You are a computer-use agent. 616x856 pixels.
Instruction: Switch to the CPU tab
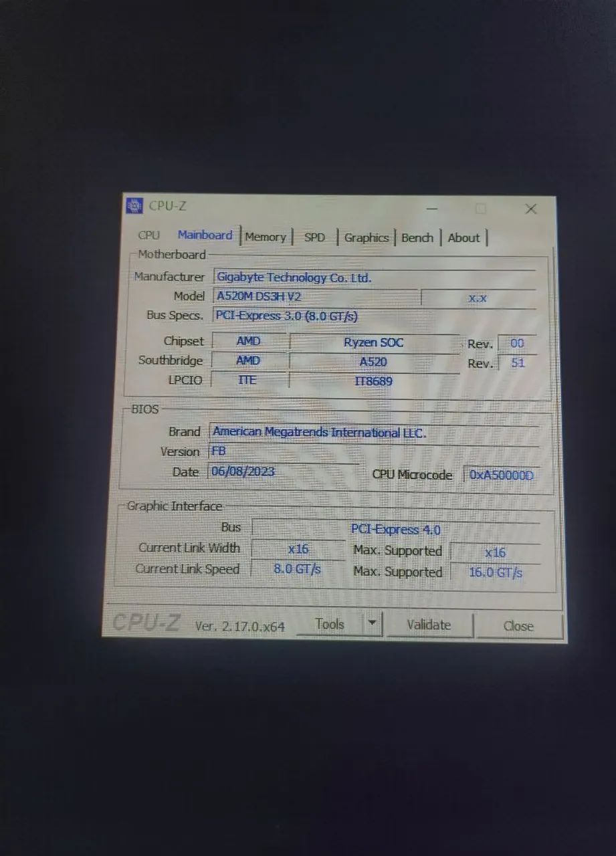coord(148,235)
